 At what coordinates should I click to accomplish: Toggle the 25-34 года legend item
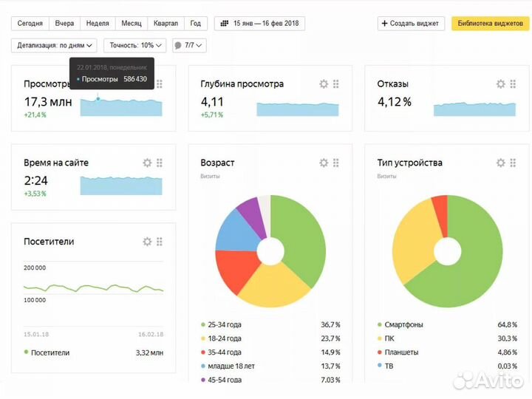(x=225, y=324)
